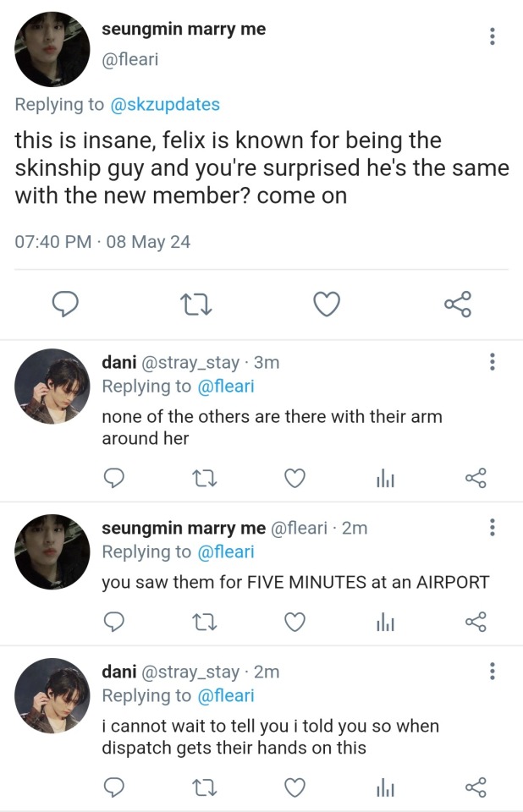The width and height of the screenshot is (523, 812).
Task: Open more options on the AIRPORT reply
Action: tap(493, 528)
